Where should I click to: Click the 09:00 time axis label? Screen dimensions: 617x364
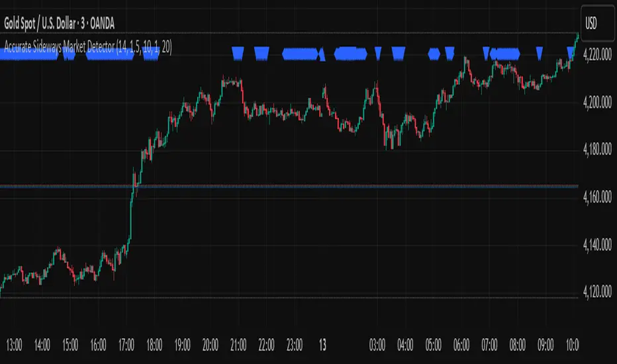pos(546,345)
